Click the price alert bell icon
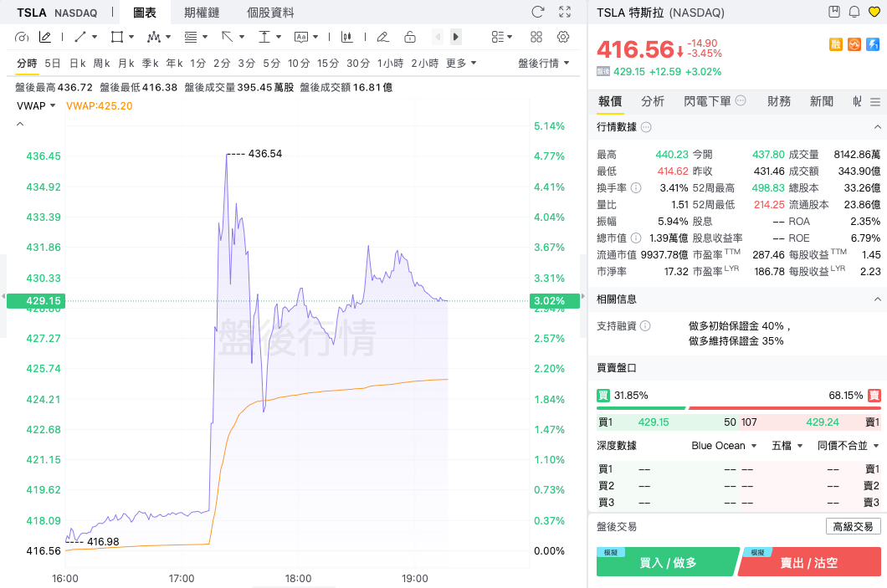This screenshot has width=887, height=588. 854,12
